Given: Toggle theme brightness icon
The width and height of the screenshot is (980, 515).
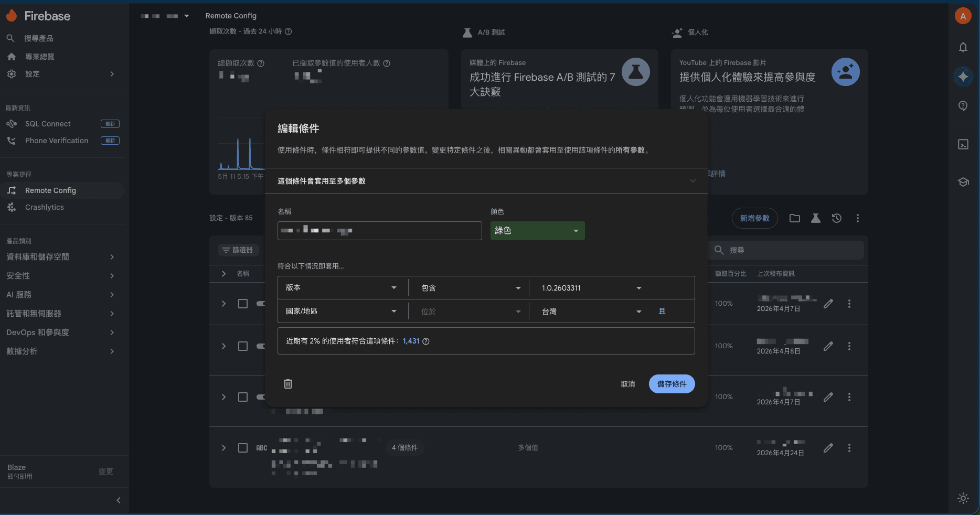Looking at the screenshot, I should [x=963, y=498].
